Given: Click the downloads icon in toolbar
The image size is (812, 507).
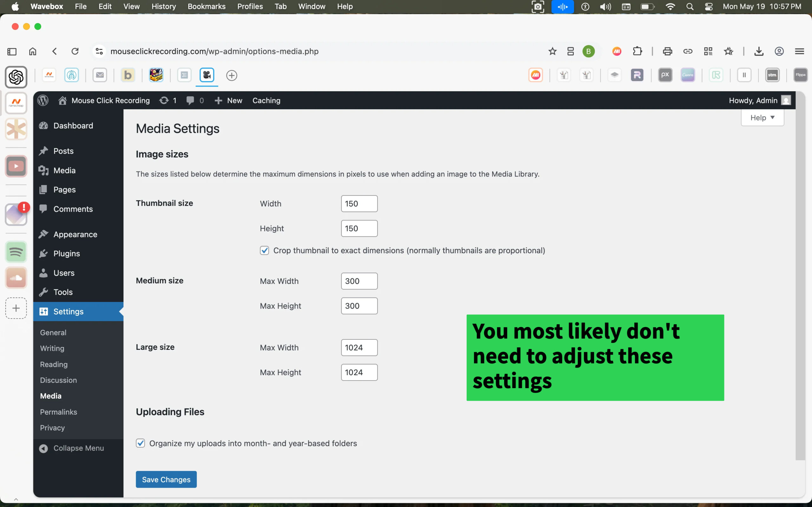Looking at the screenshot, I should 759,51.
